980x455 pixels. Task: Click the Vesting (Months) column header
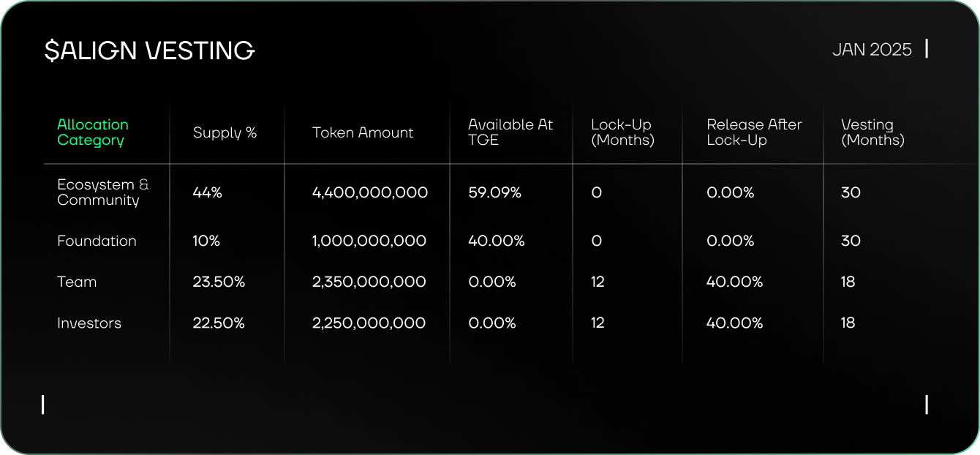tap(872, 132)
